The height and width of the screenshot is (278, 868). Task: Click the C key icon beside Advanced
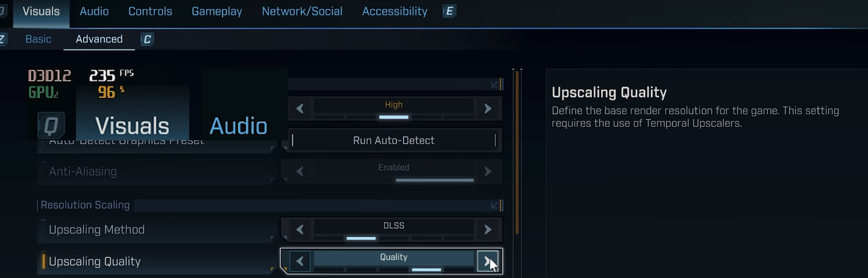click(147, 40)
